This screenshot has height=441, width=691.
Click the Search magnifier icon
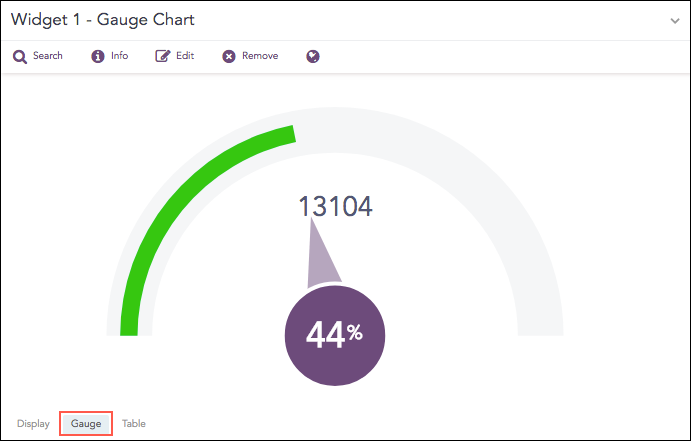(19, 57)
